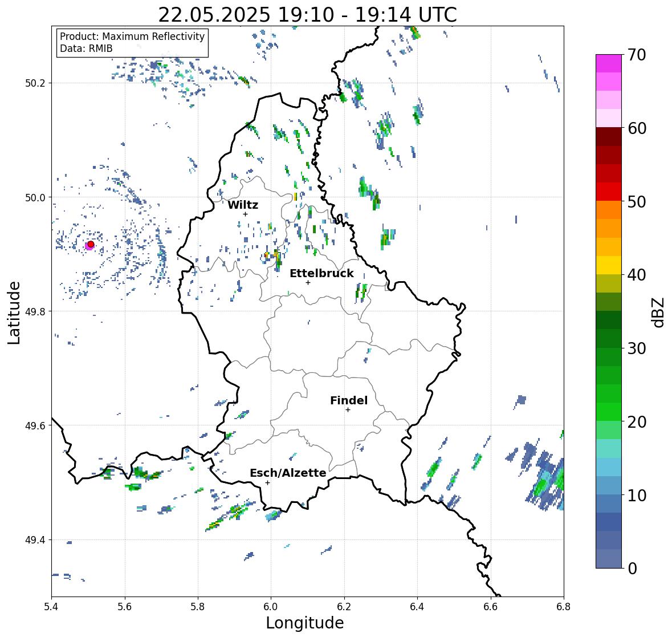This screenshot has width=672, height=637.
Task: Select the 'Data: RMIB' legend line
Action: pyautogui.click(x=86, y=48)
